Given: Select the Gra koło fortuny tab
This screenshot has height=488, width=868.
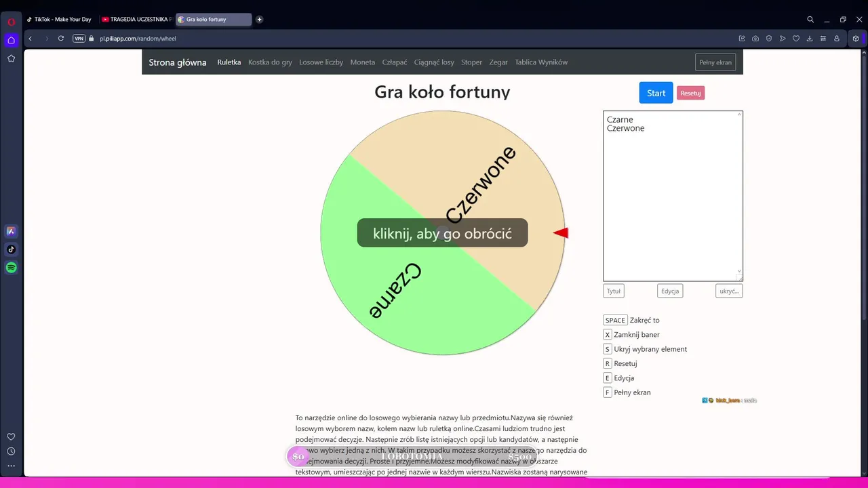Looking at the screenshot, I should pyautogui.click(x=214, y=20).
